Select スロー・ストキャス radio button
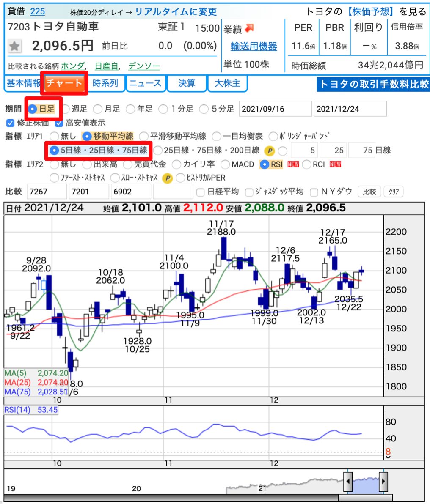The width and height of the screenshot is (430, 504). [115, 178]
